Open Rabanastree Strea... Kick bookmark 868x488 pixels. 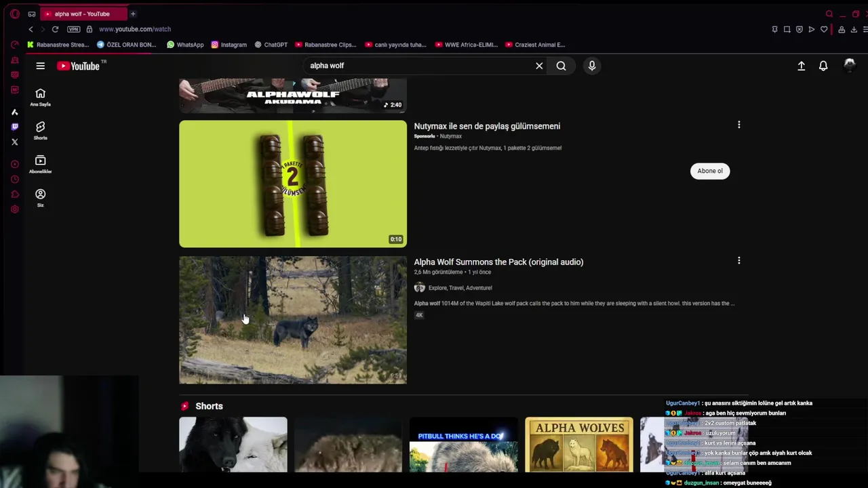tap(58, 45)
